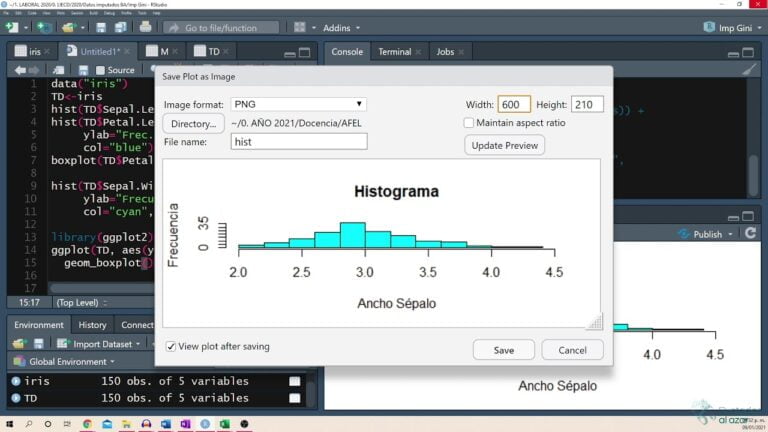The image size is (768, 432).
Task: Expand the iris object details arrow
Action: click(16, 381)
